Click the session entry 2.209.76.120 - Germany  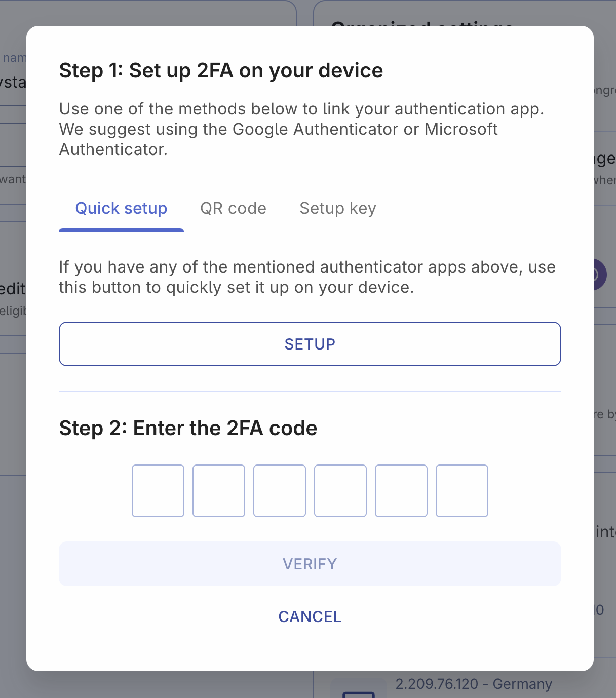(474, 684)
